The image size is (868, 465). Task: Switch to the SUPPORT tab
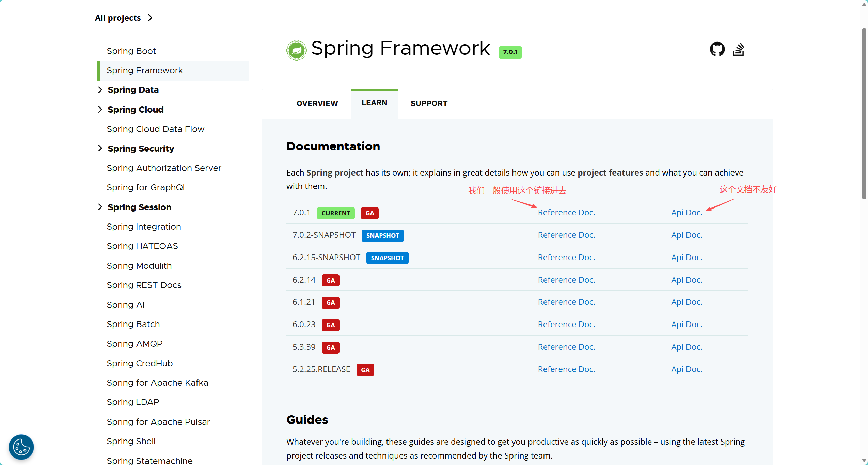429,103
